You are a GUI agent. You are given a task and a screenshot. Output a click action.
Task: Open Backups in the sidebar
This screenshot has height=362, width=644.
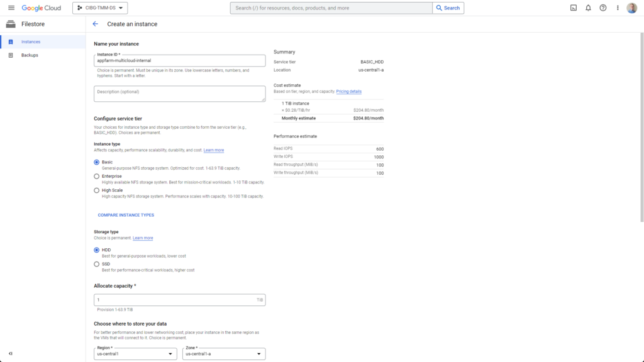pyautogui.click(x=30, y=55)
